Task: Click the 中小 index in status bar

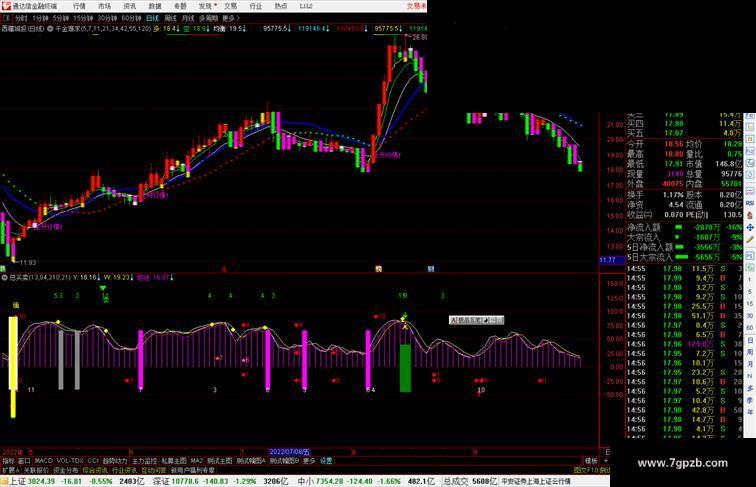Action: coord(306,481)
